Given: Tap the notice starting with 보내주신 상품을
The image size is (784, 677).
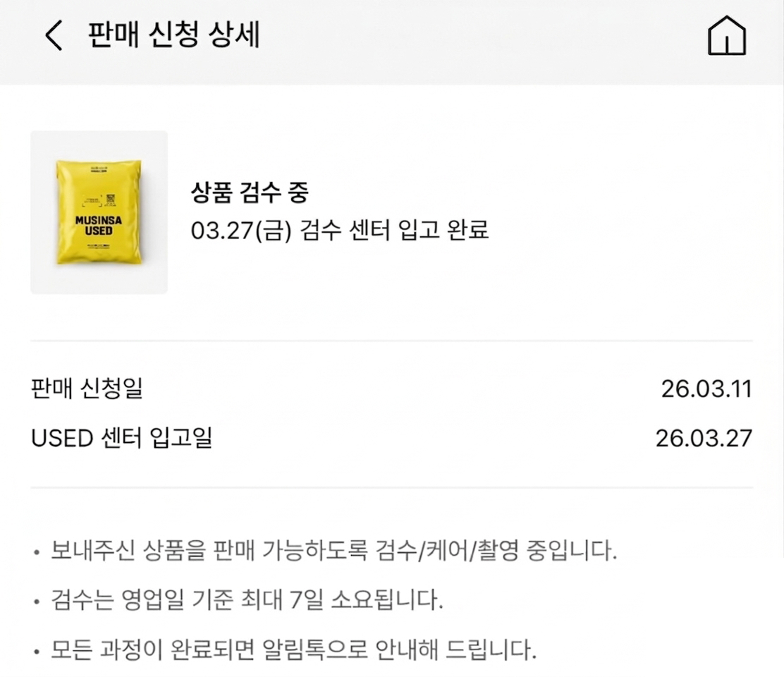Looking at the screenshot, I should pos(333,551).
